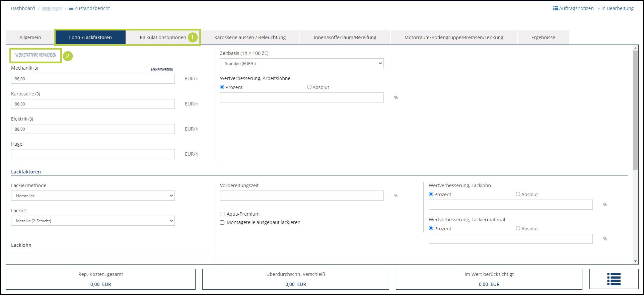644x295 pixels.
Task: Click the Löhne erweitern link
Action: [162, 70]
